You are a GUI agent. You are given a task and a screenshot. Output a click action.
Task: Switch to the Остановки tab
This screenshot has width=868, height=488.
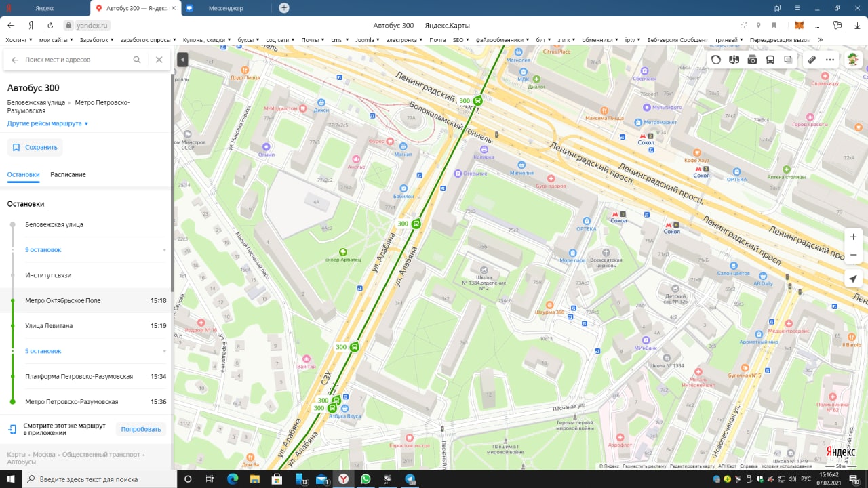click(x=23, y=174)
